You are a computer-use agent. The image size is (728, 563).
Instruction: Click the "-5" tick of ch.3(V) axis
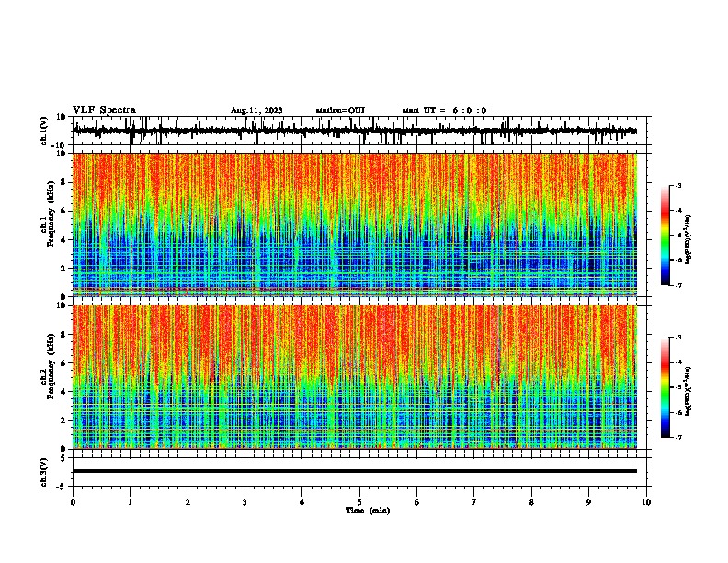point(63,487)
